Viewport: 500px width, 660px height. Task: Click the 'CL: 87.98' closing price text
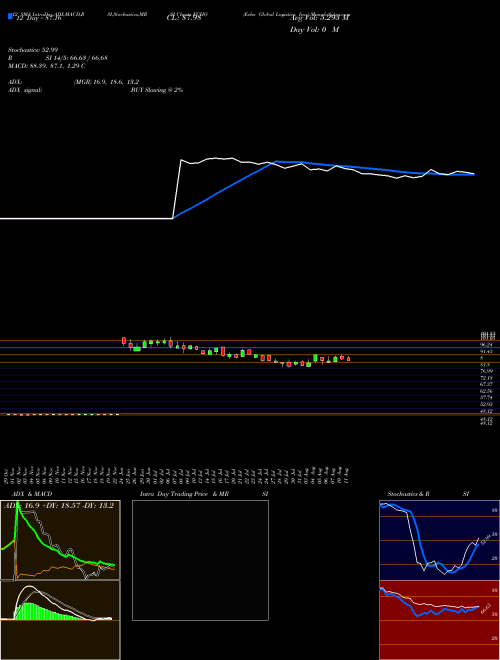pos(183,19)
